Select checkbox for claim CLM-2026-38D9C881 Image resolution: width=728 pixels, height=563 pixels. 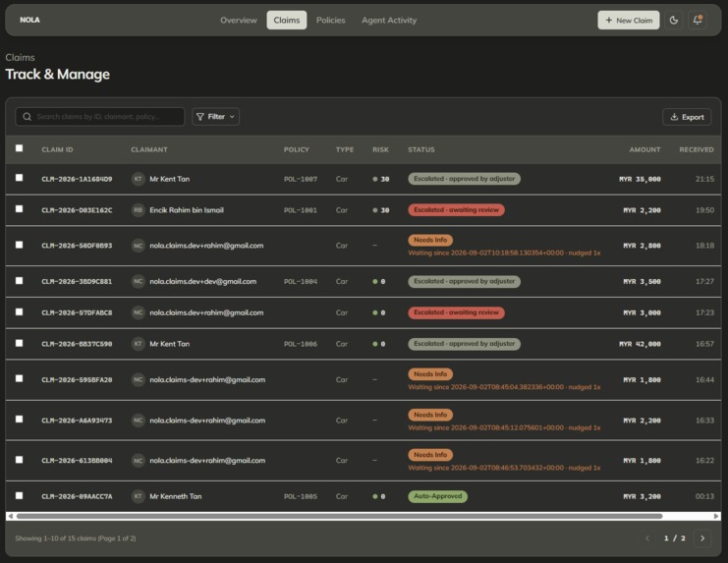(x=19, y=280)
